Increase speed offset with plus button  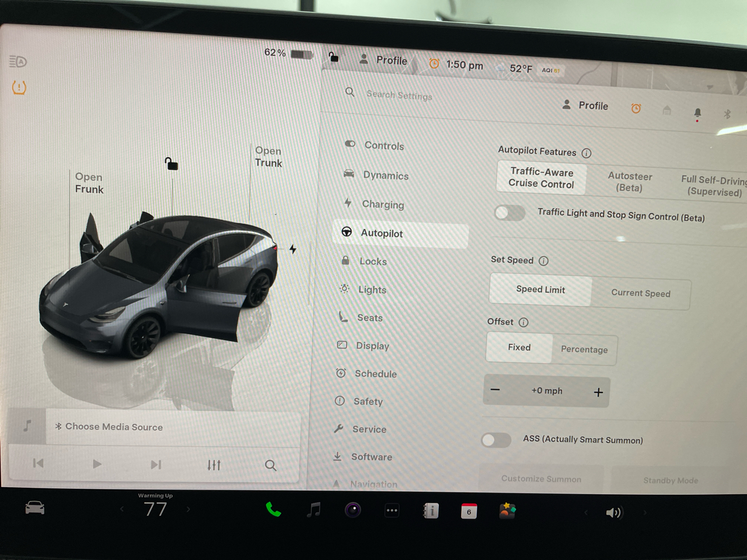[598, 393]
